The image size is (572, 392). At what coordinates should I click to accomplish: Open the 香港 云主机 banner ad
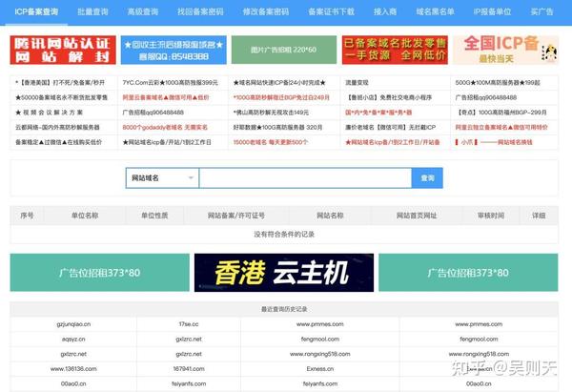tap(284, 273)
